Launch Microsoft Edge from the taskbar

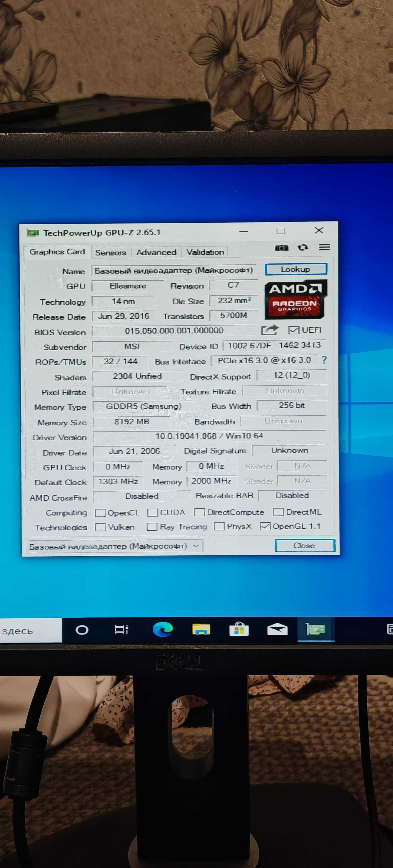163,629
